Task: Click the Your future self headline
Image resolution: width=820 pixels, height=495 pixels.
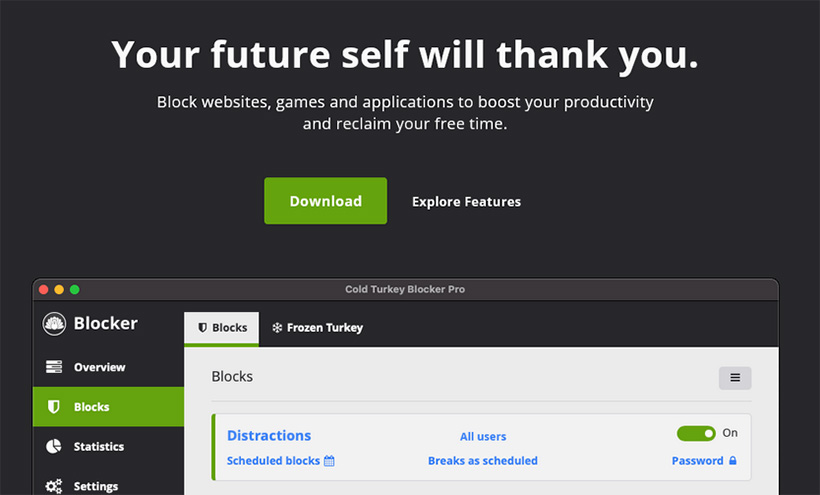Action: point(405,55)
